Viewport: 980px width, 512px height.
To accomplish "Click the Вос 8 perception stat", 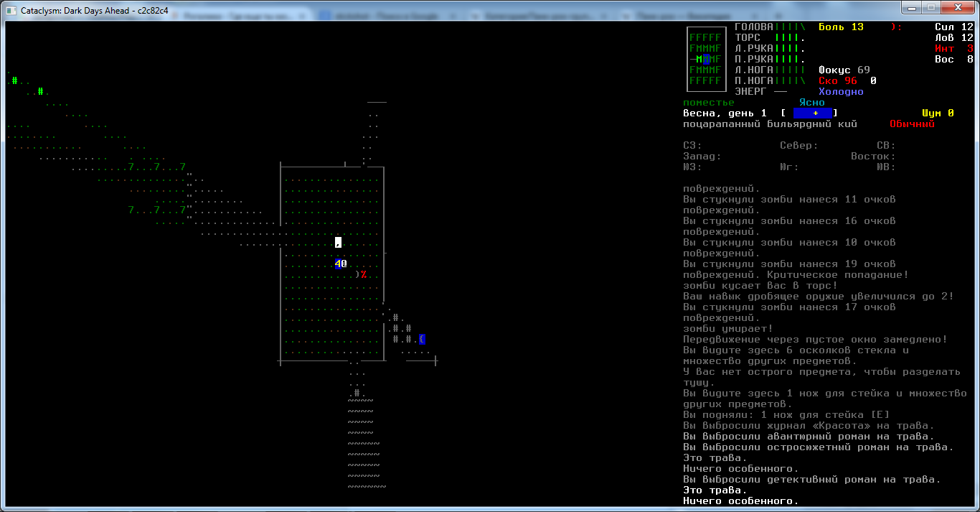I will [x=954, y=59].
